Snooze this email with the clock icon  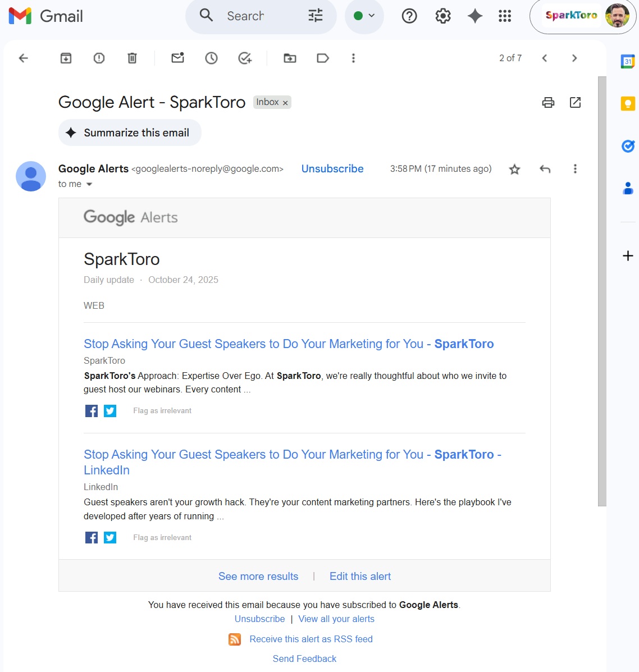tap(211, 58)
